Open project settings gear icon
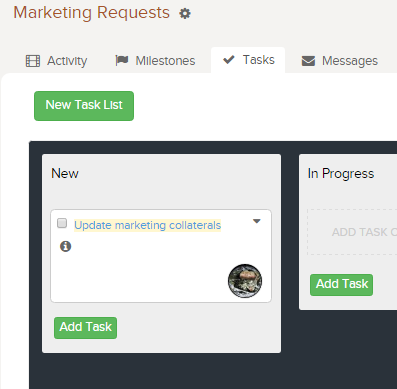 [185, 13]
